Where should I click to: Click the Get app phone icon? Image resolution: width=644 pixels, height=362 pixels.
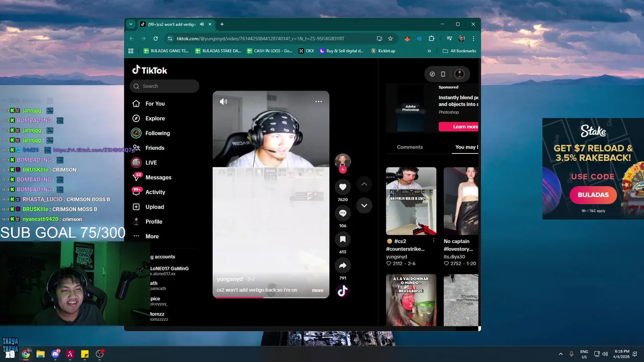pos(443,74)
